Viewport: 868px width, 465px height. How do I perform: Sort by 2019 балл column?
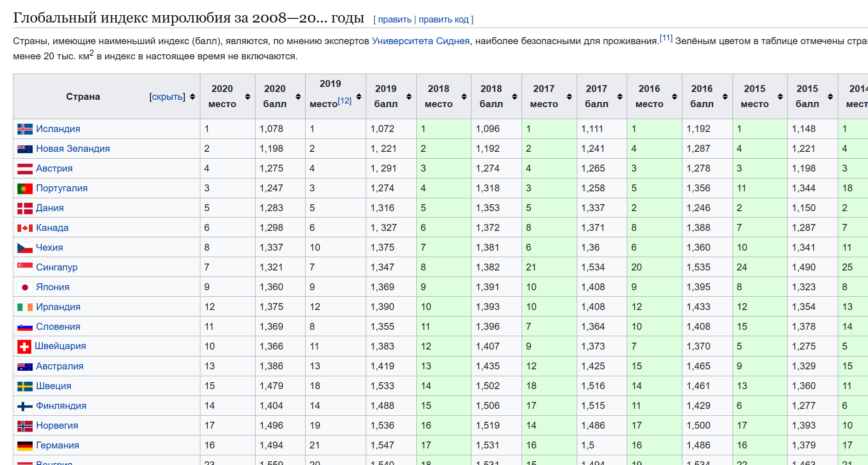(409, 97)
